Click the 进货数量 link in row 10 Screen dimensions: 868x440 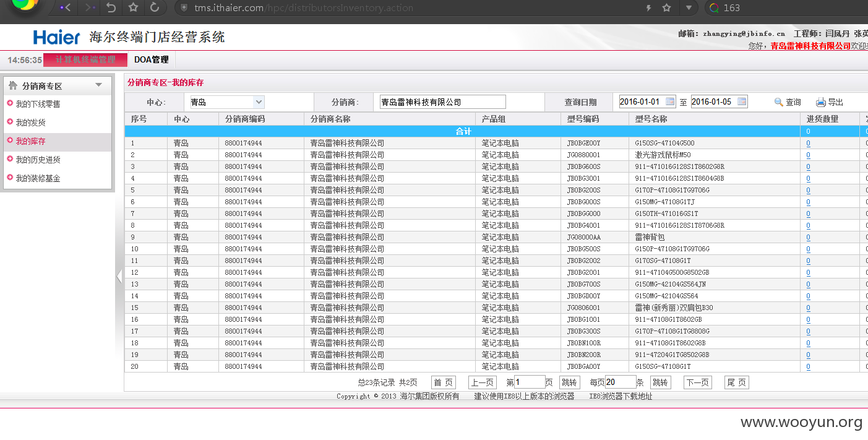(x=808, y=249)
